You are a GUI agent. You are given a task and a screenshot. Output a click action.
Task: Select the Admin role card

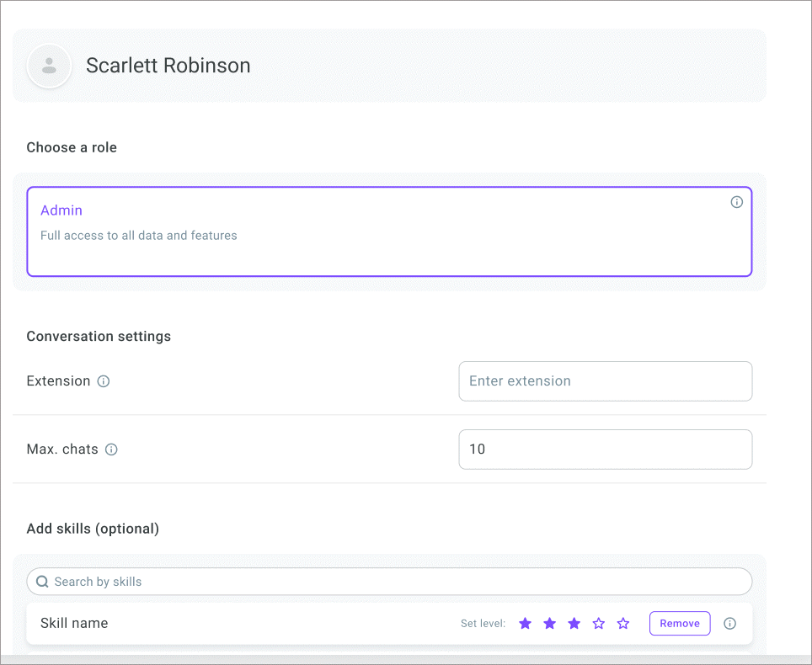388,231
